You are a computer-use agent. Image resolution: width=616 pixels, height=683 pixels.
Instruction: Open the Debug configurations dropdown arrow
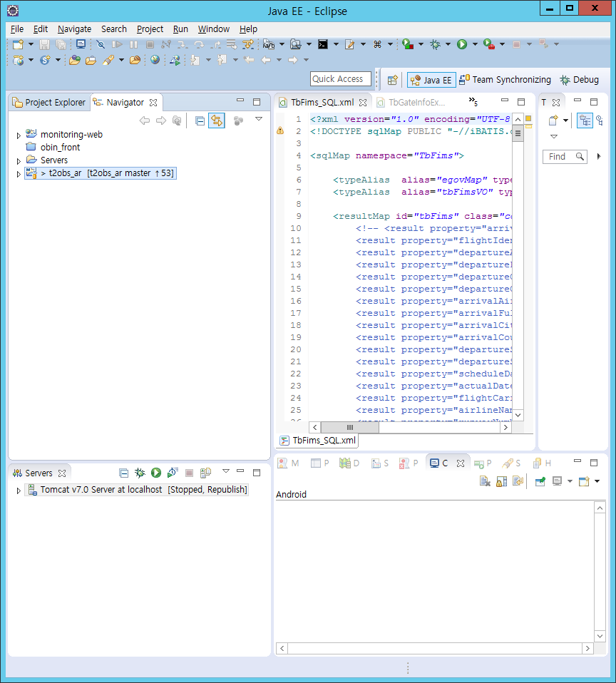(x=448, y=44)
